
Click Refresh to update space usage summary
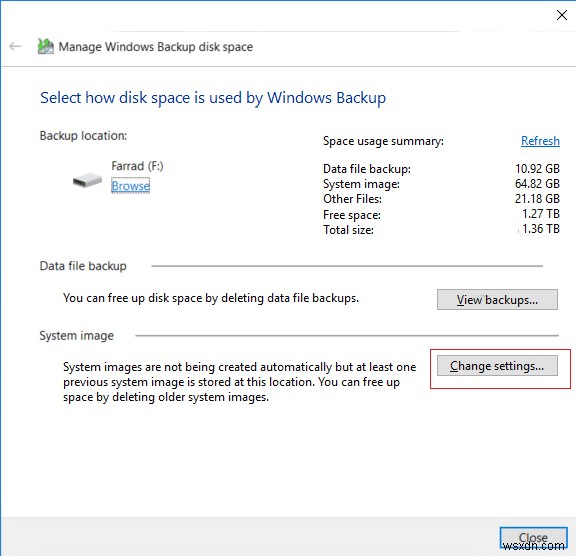point(540,141)
